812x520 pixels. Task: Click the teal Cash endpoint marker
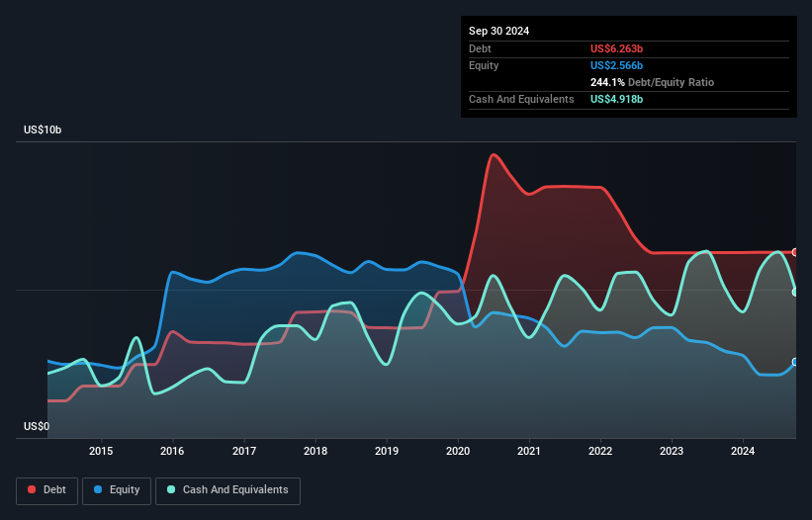(x=795, y=293)
